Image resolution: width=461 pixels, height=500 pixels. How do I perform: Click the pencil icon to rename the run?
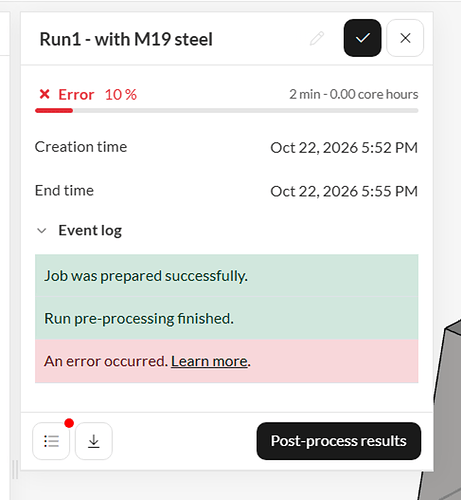317,38
